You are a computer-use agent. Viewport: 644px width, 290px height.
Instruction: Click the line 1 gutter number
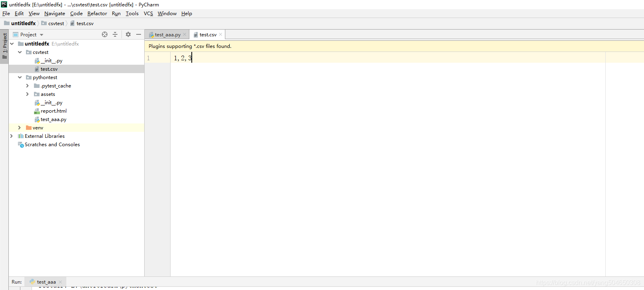[148, 58]
